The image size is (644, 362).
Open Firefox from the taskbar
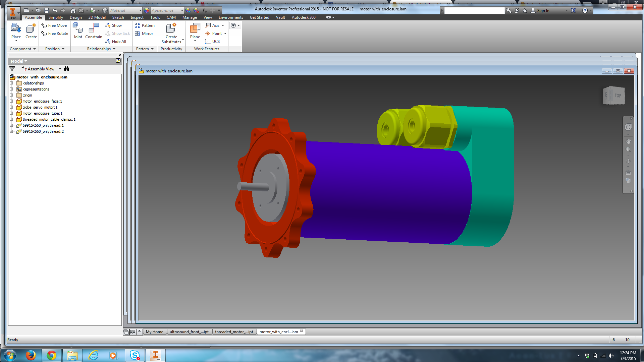[31, 355]
